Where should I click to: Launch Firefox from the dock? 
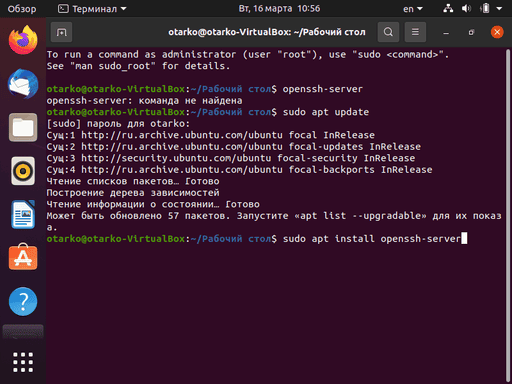click(x=23, y=40)
